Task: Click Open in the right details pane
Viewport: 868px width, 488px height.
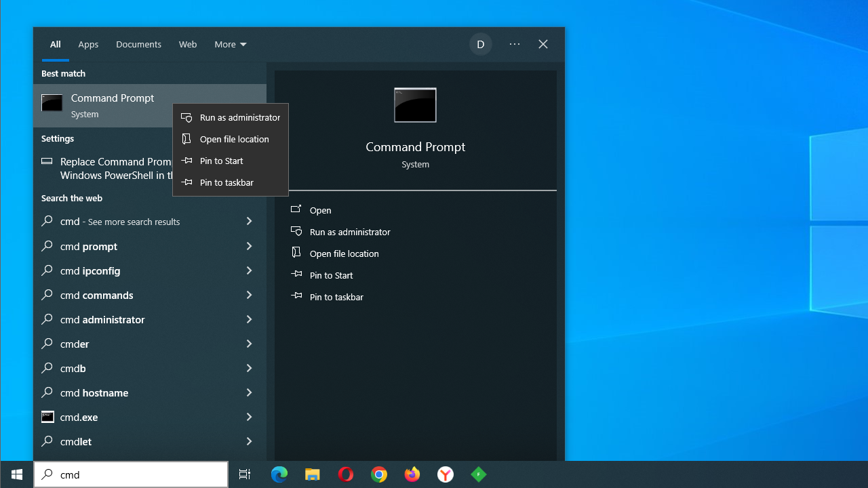Action: click(320, 210)
